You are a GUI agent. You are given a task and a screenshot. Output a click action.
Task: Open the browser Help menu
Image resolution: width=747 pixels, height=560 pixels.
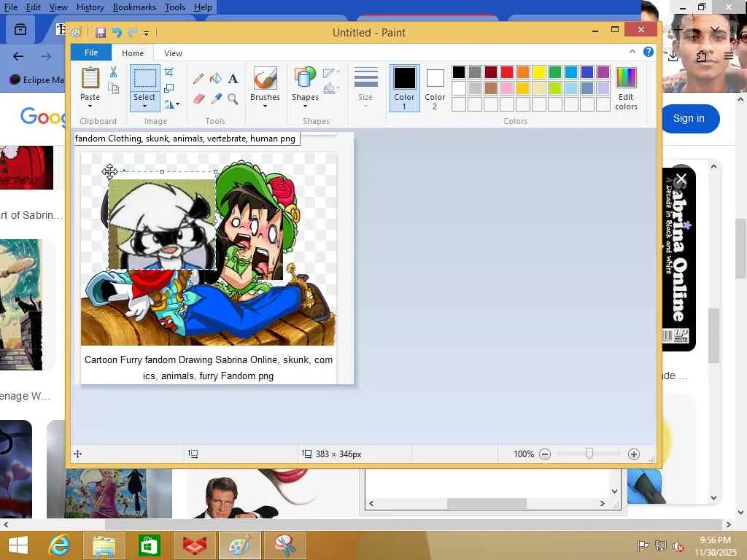click(203, 7)
